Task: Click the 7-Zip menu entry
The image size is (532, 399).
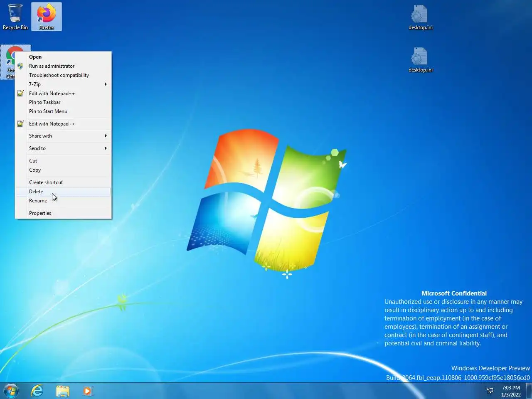Action: click(x=63, y=84)
